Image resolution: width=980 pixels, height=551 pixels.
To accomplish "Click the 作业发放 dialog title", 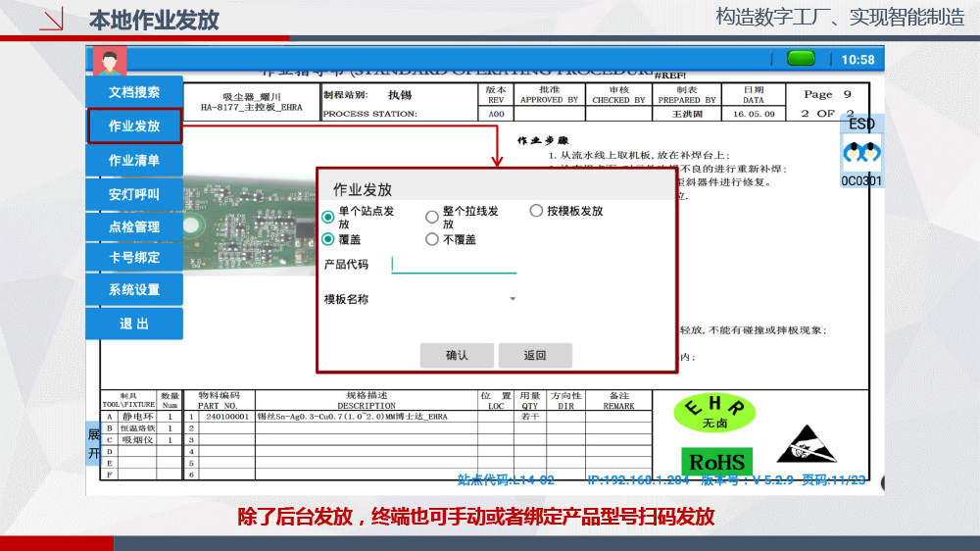I will (x=363, y=189).
